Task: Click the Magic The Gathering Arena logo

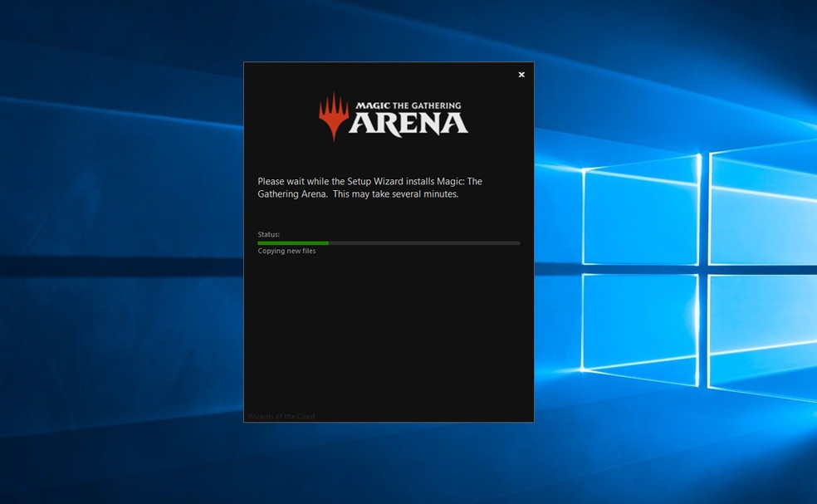Action: tap(394, 117)
